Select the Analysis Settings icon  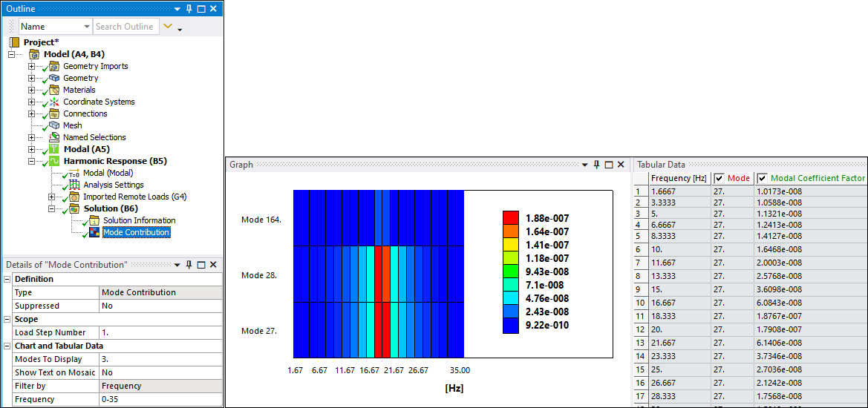74,185
